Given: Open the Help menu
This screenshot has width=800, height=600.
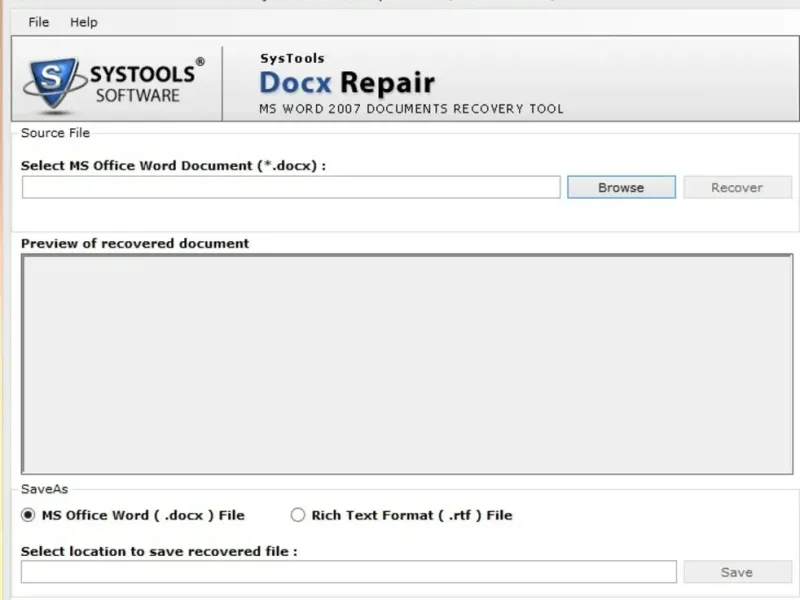Looking at the screenshot, I should (x=84, y=22).
